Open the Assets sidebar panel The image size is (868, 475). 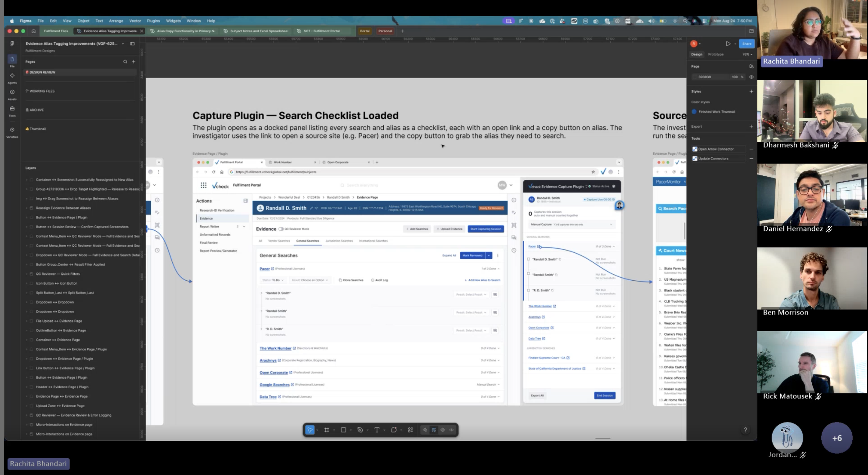coord(12,94)
